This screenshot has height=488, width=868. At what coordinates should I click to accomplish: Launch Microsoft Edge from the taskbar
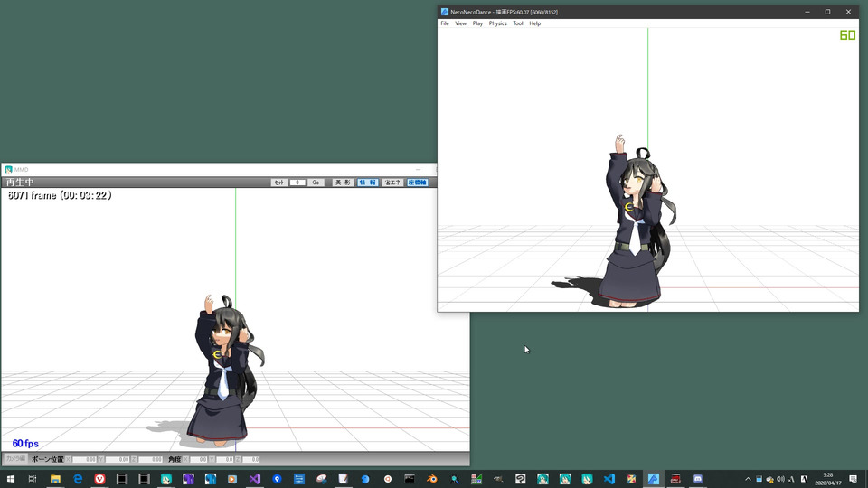(x=78, y=479)
